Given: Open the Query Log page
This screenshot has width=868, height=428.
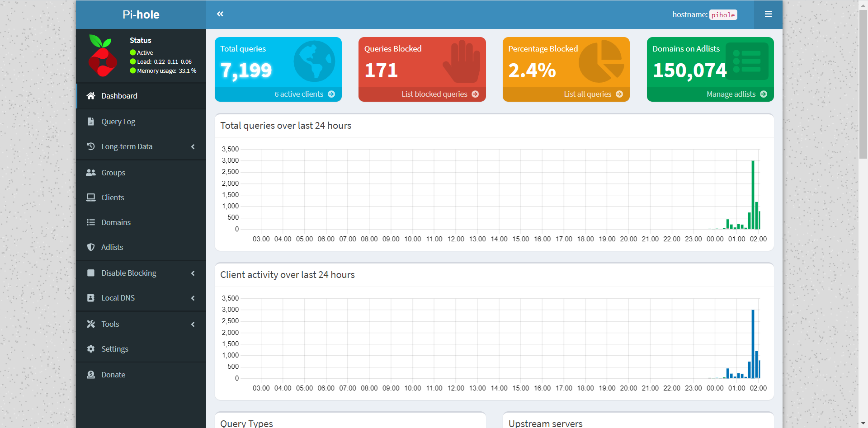Looking at the screenshot, I should [141, 122].
